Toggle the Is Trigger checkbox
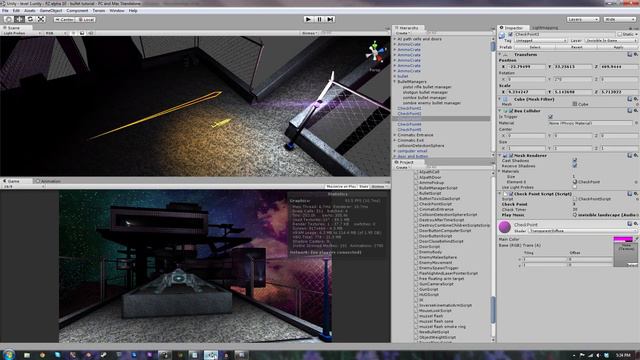The width and height of the screenshot is (640, 360). tap(550, 117)
